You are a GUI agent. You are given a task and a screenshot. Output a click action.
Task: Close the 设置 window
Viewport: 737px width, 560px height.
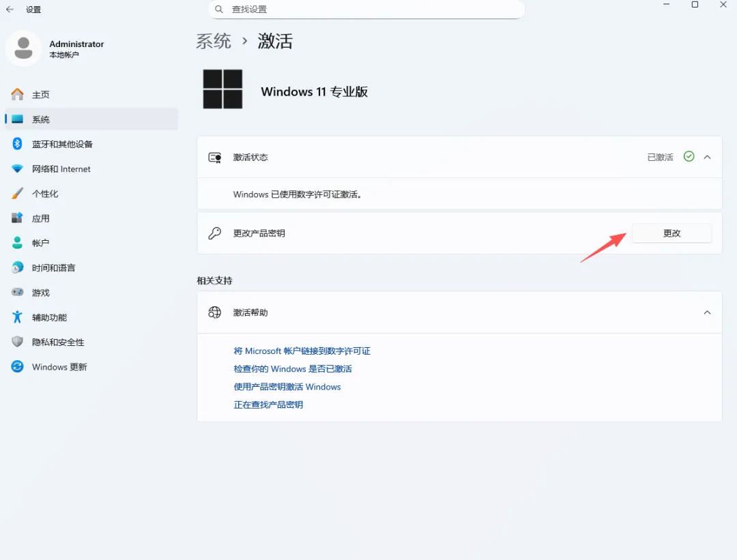(x=723, y=4)
